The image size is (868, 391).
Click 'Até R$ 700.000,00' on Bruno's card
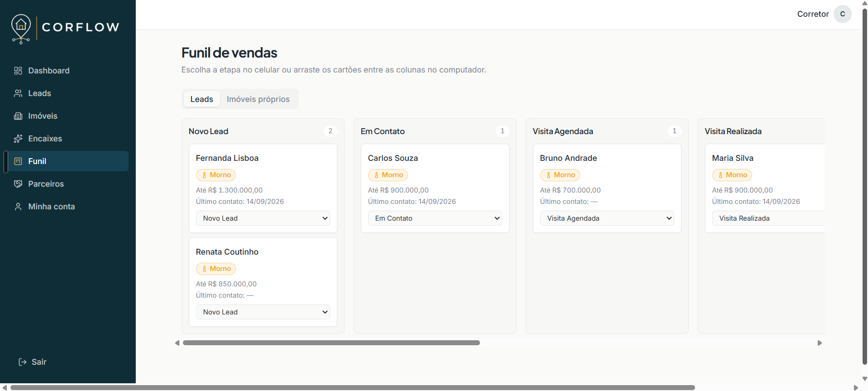click(x=571, y=190)
